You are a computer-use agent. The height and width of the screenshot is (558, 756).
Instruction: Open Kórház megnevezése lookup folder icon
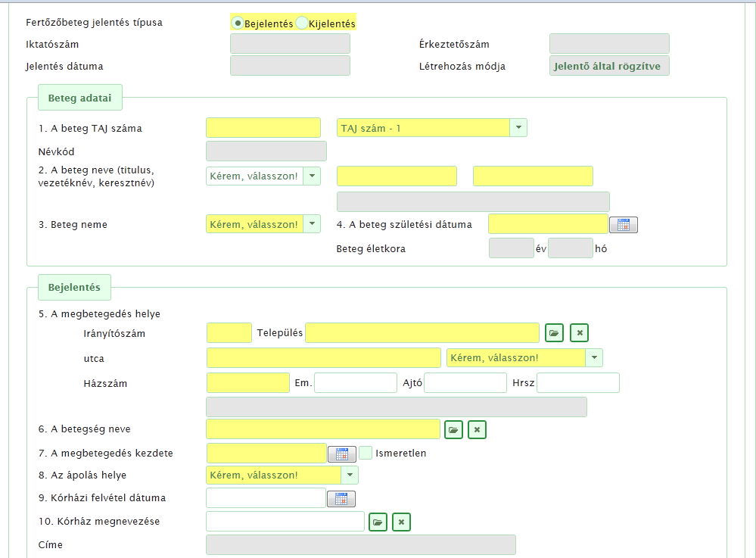tap(378, 522)
